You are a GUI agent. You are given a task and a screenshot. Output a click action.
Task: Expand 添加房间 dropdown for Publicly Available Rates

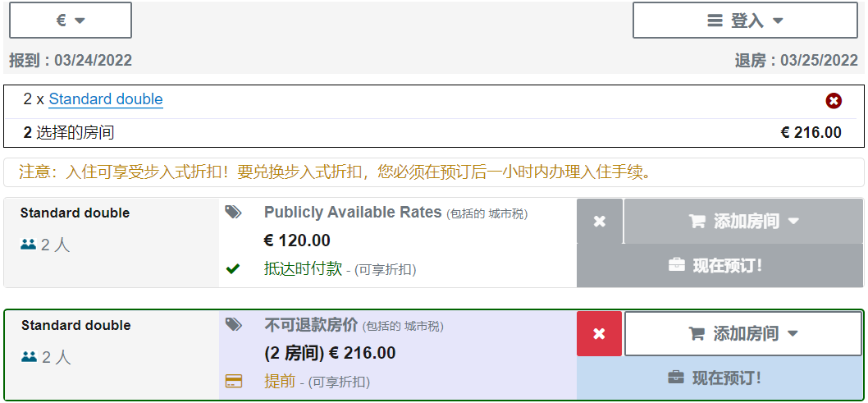743,222
